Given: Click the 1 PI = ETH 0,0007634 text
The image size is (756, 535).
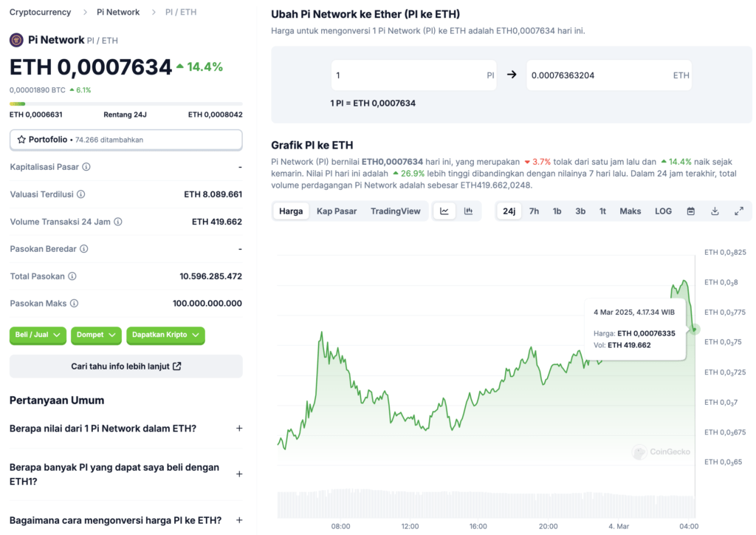Looking at the screenshot, I should (373, 103).
